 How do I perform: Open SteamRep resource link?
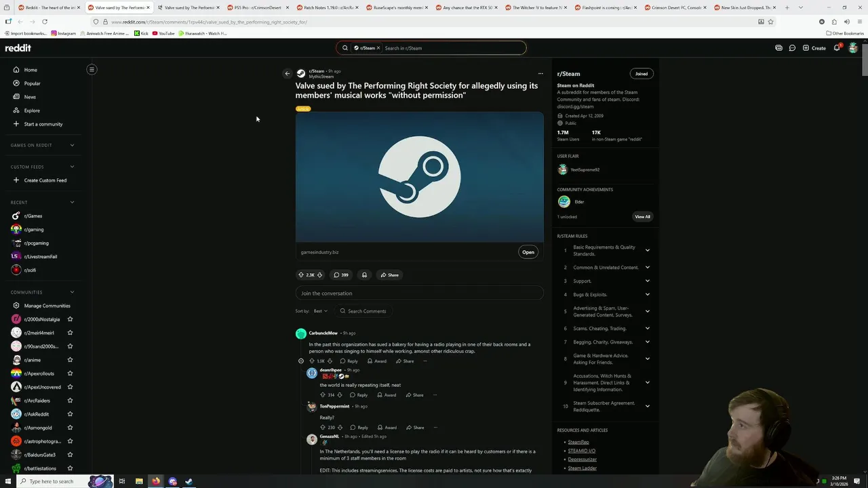click(578, 442)
